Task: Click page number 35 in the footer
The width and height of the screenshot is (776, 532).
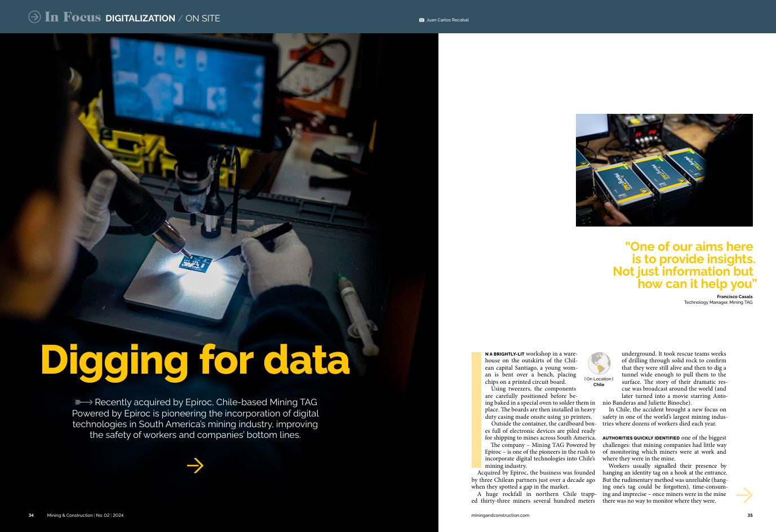Action: [750, 515]
